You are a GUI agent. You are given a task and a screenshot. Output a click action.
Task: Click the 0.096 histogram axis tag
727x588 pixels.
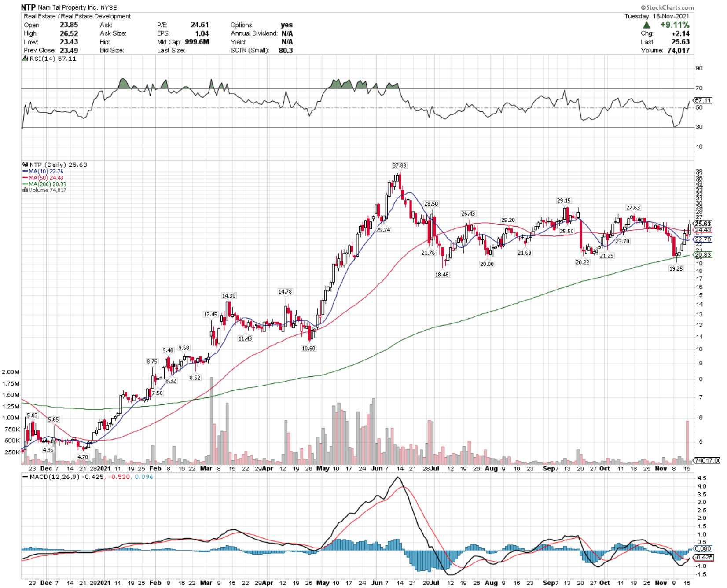point(703,548)
